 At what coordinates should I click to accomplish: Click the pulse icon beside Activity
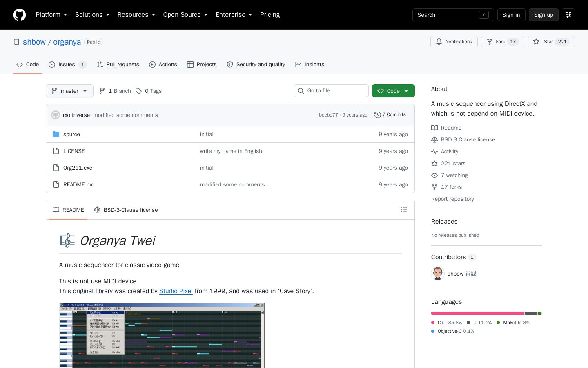click(x=434, y=152)
